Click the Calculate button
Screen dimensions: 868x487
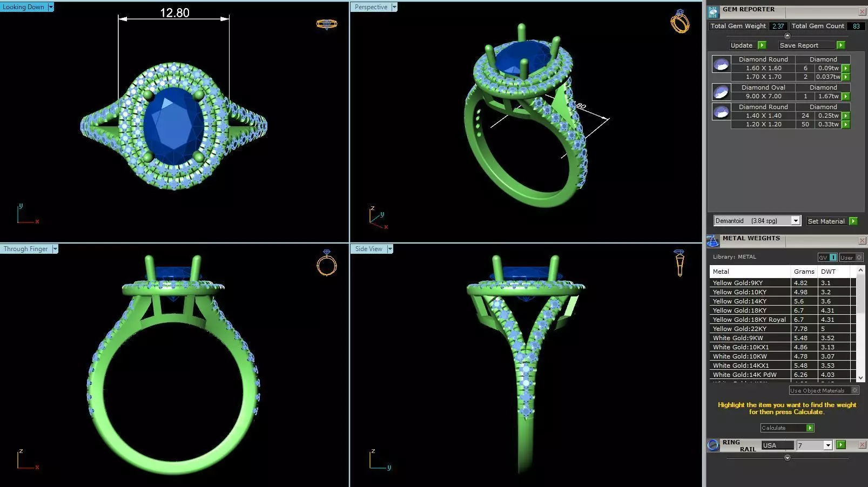pyautogui.click(x=787, y=428)
